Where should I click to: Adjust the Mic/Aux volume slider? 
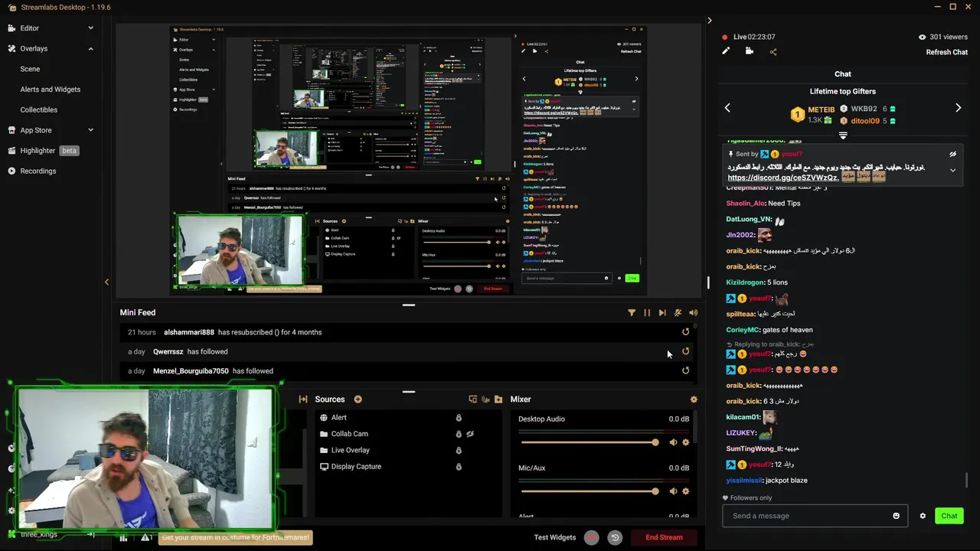[x=588, y=491]
